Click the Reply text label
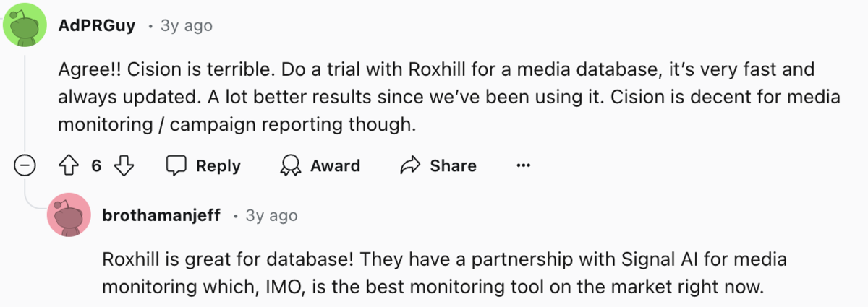 click(218, 165)
